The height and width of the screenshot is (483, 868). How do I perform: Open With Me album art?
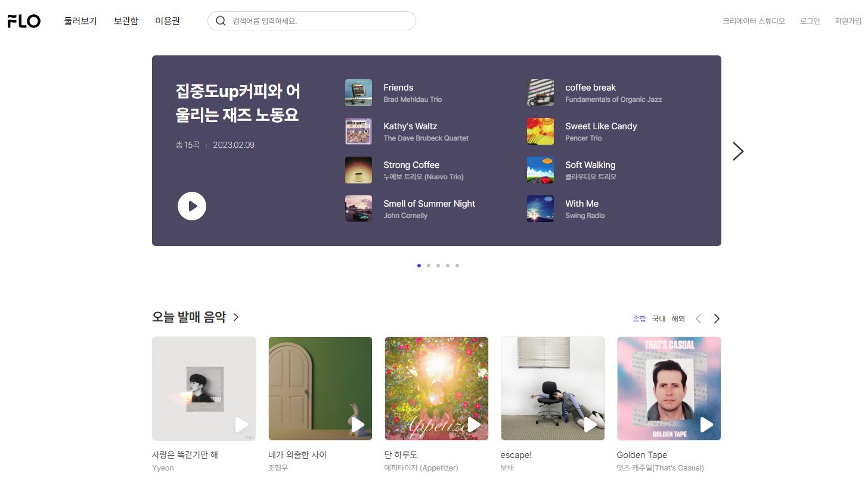tap(540, 209)
